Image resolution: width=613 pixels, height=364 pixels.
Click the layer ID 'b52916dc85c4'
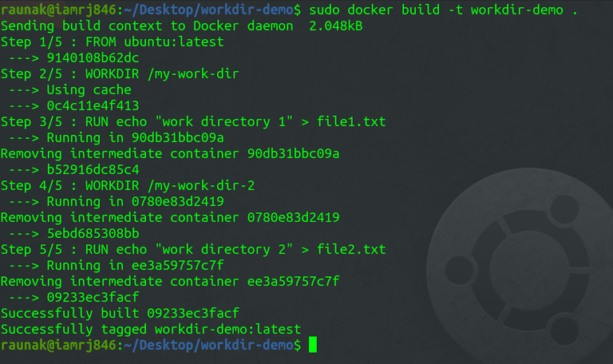click(93, 170)
